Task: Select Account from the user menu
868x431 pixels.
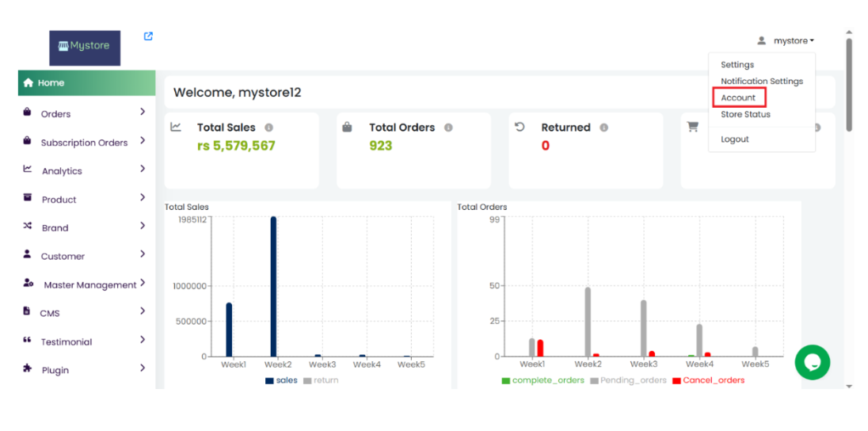Action: pos(738,97)
